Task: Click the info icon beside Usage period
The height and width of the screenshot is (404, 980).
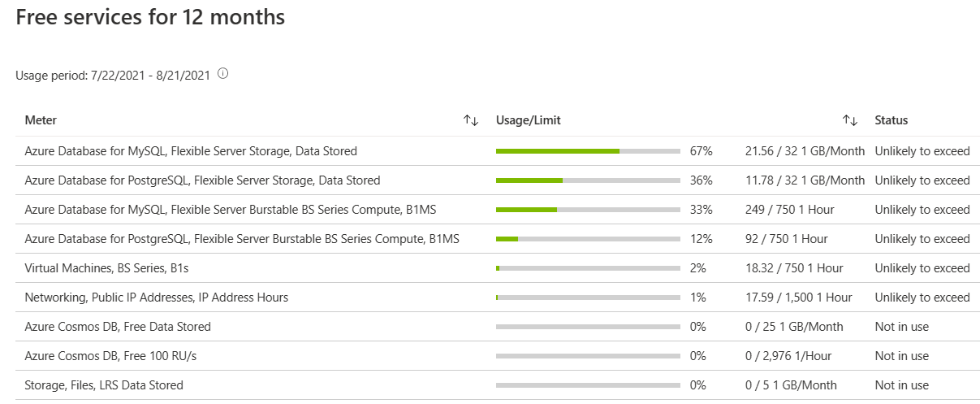Action: (x=223, y=74)
